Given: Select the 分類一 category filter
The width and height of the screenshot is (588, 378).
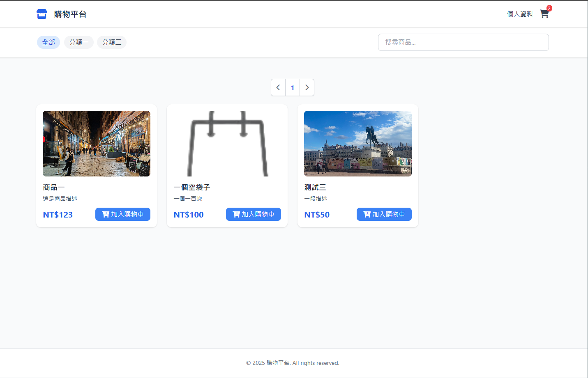Looking at the screenshot, I should click(78, 42).
